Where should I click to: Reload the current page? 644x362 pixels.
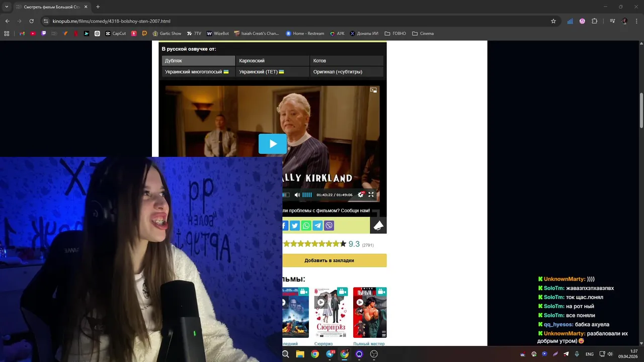[31, 21]
